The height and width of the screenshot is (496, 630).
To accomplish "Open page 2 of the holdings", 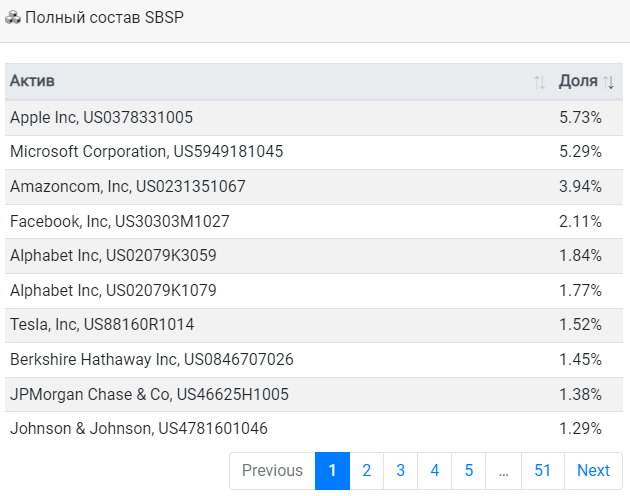I will [367, 471].
